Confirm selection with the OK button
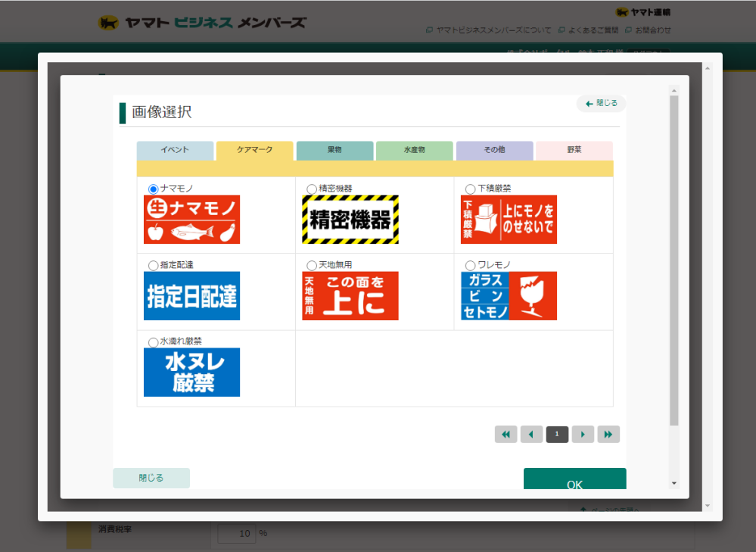Screen dimensions: 756x552 pyautogui.click(x=574, y=479)
